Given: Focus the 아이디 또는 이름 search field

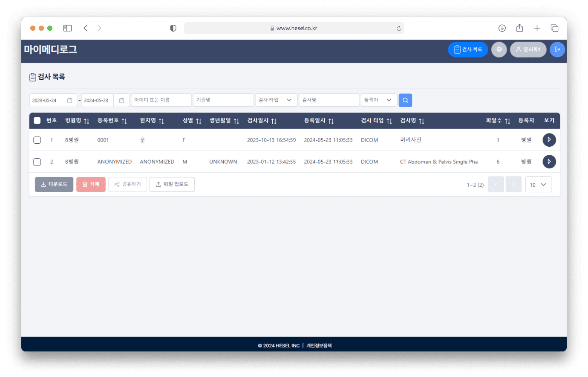Looking at the screenshot, I should click(x=161, y=100).
